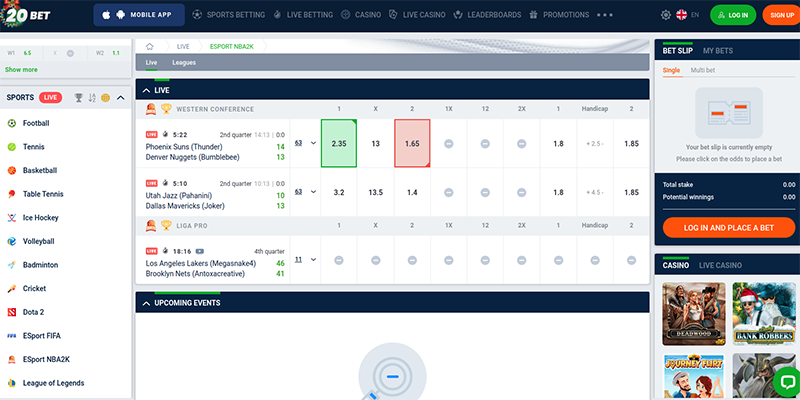Select 3.2 odds for Utah Jazz win
Viewport: 800px width, 400px height.
click(x=339, y=192)
